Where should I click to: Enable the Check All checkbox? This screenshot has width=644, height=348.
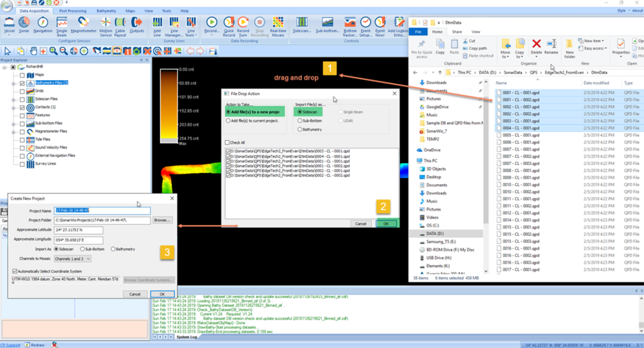coord(227,143)
